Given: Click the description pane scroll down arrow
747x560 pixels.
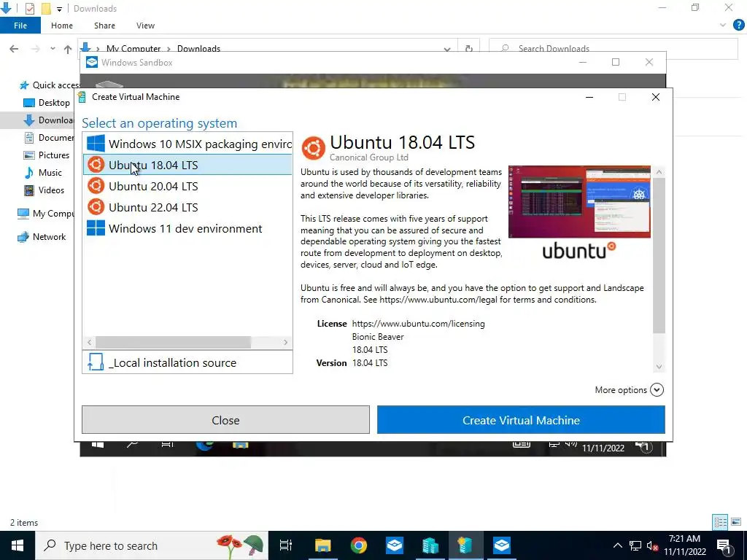Looking at the screenshot, I should (659, 367).
